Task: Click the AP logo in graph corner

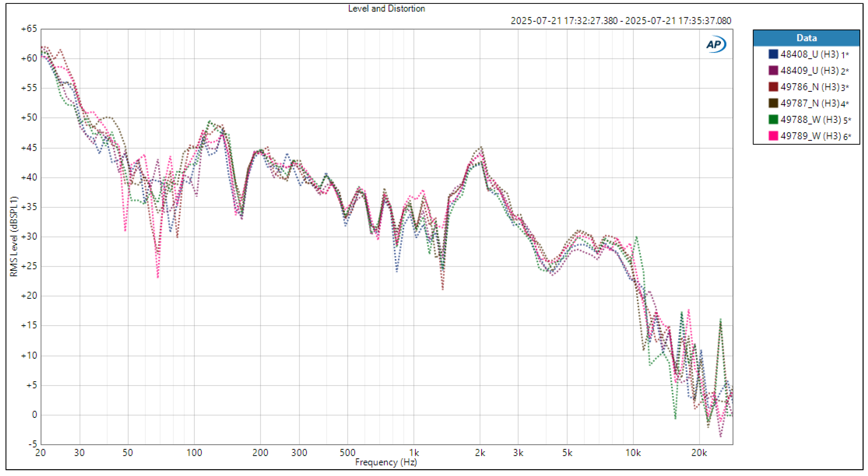Action: pos(715,44)
